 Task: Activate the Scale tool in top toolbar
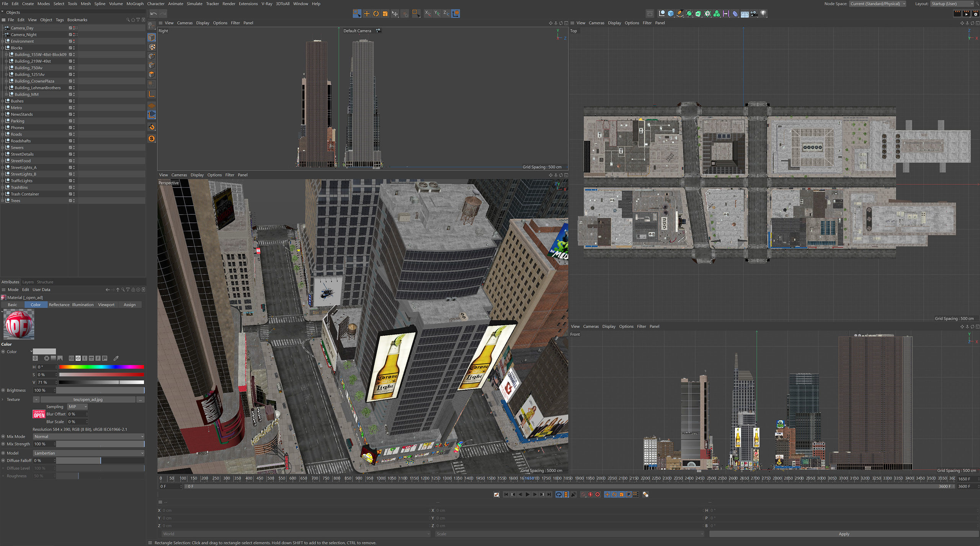point(385,13)
